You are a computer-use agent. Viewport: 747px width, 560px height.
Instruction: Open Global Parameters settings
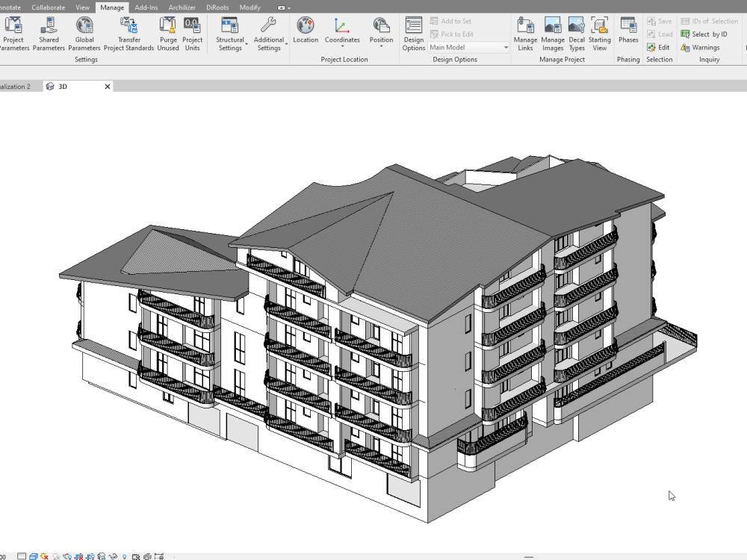coord(84,34)
